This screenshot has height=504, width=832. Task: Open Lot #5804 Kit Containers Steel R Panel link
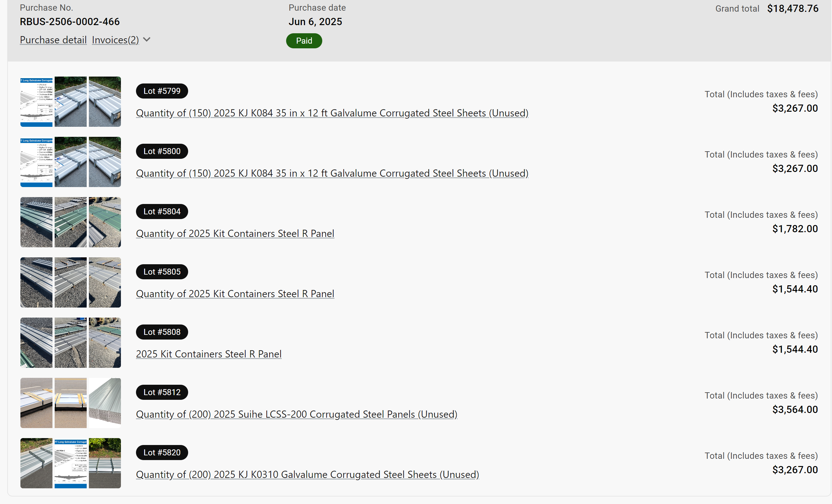point(235,233)
